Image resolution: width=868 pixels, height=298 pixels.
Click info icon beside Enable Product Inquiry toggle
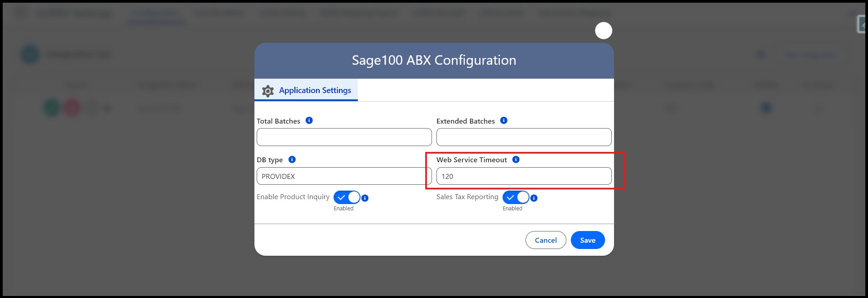point(365,198)
